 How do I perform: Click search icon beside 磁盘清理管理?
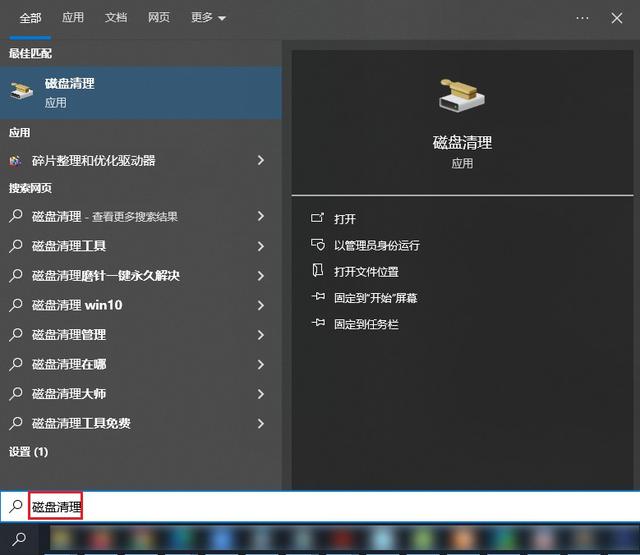coord(16,334)
